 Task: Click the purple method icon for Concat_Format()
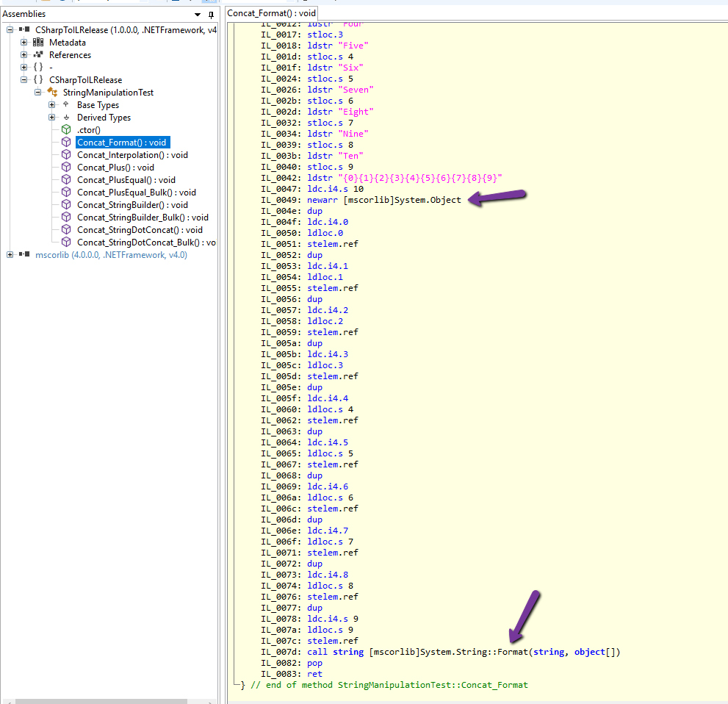coord(68,142)
